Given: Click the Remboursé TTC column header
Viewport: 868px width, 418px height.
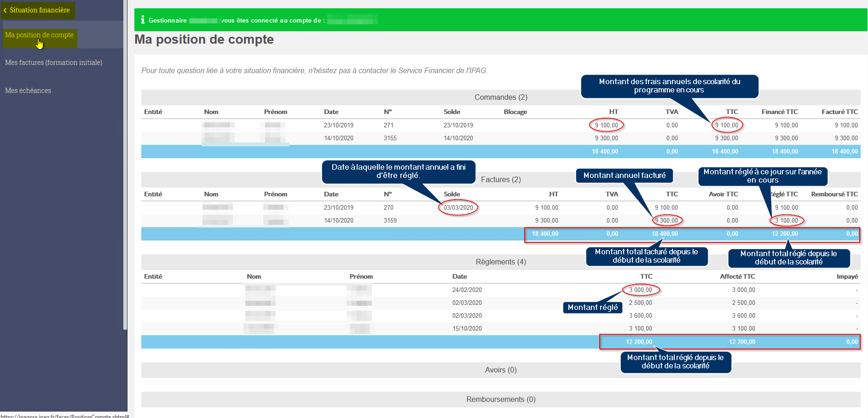Looking at the screenshot, I should 834,194.
